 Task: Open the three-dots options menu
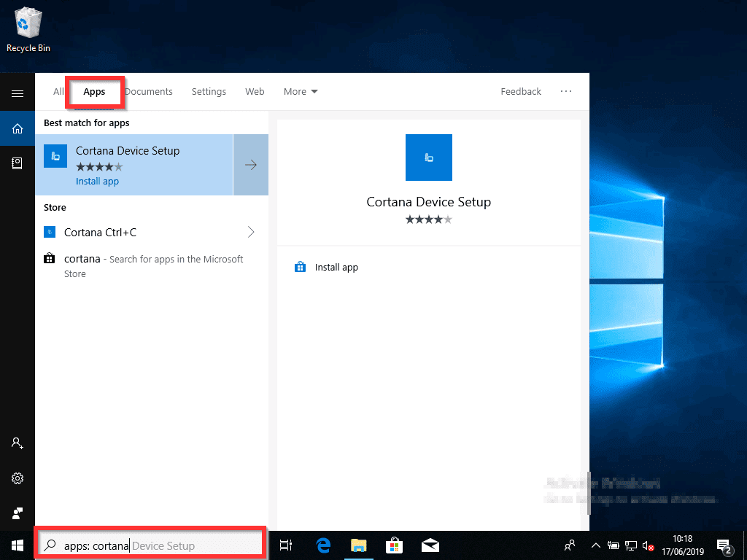[566, 91]
